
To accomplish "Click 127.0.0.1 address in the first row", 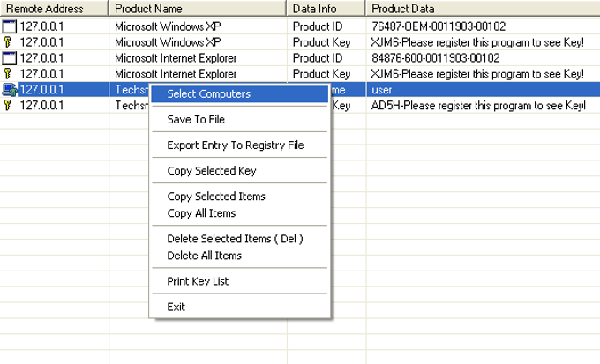I will pos(41,26).
